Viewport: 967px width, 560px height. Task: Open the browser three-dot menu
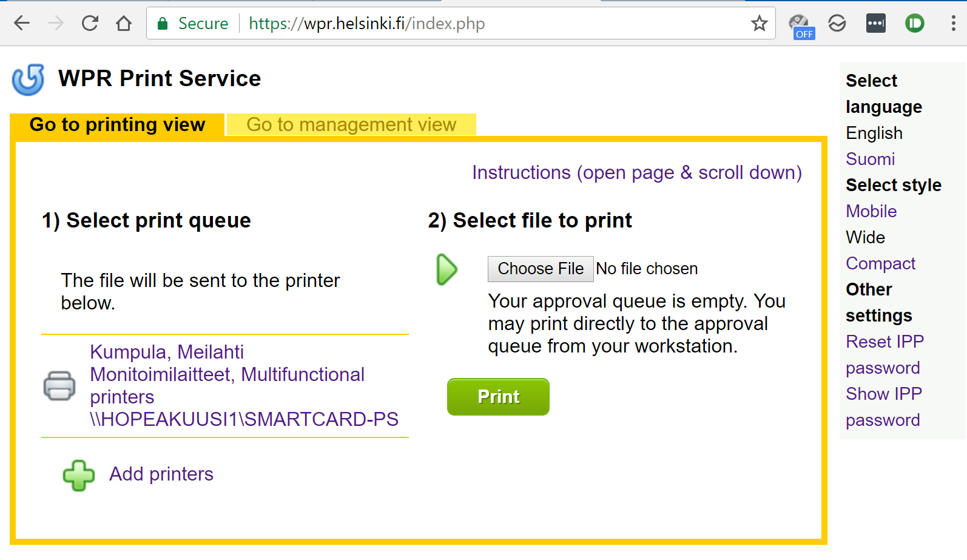click(x=953, y=24)
